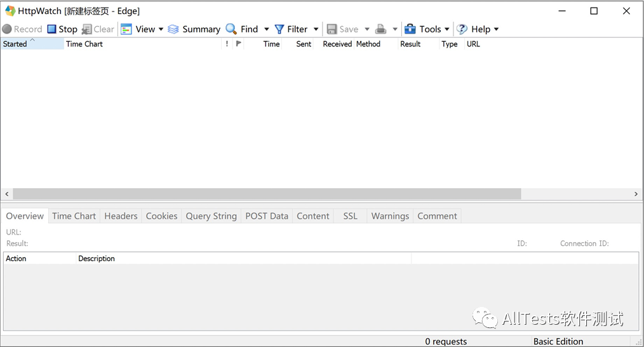Viewport: 644px width, 347px height.
Task: Click the Save disk icon
Action: point(332,29)
